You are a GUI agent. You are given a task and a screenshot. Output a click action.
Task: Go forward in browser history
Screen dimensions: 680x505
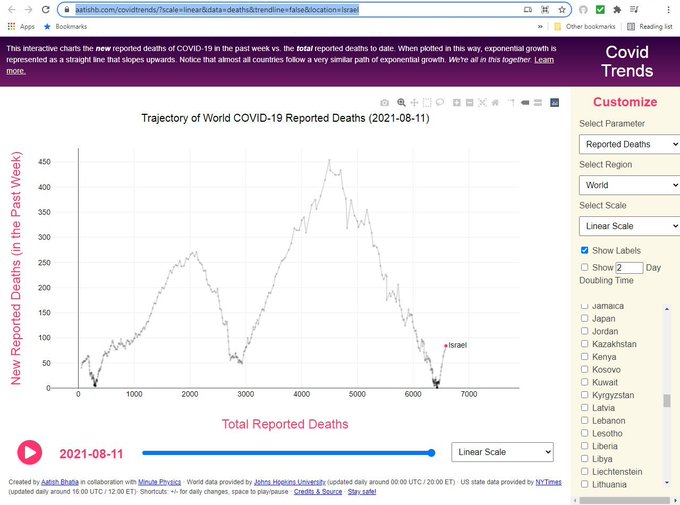pos(29,10)
